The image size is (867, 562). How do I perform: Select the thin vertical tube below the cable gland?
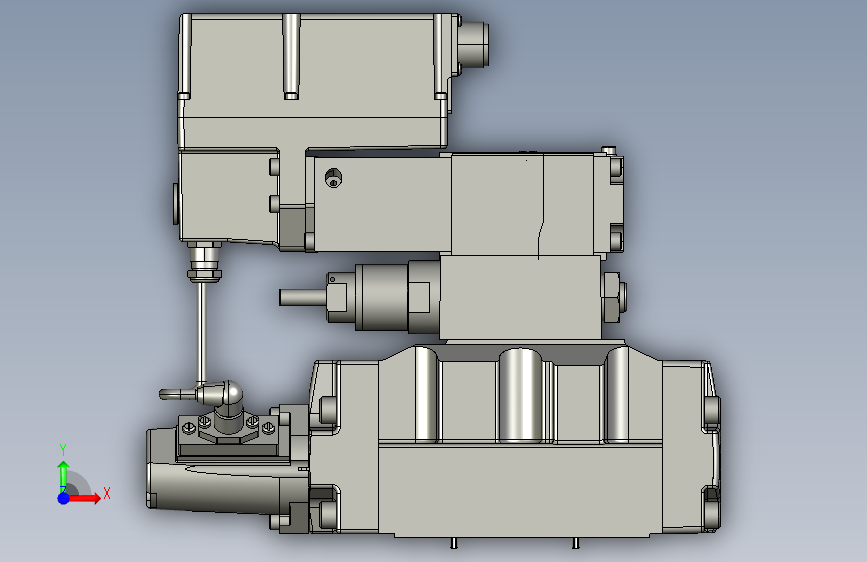tap(202, 333)
